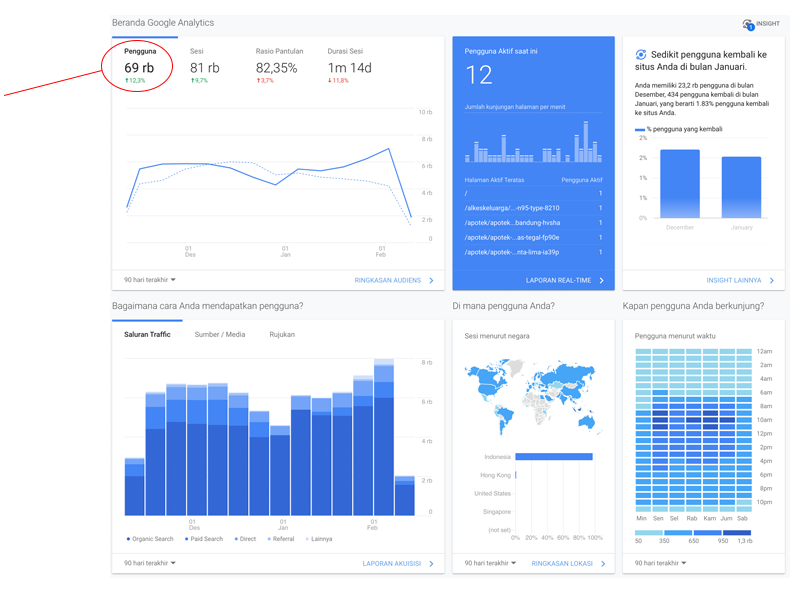The image size is (800, 600).
Task: Click the 'Di mana pengguna Anda?' heading
Action: [x=504, y=306]
